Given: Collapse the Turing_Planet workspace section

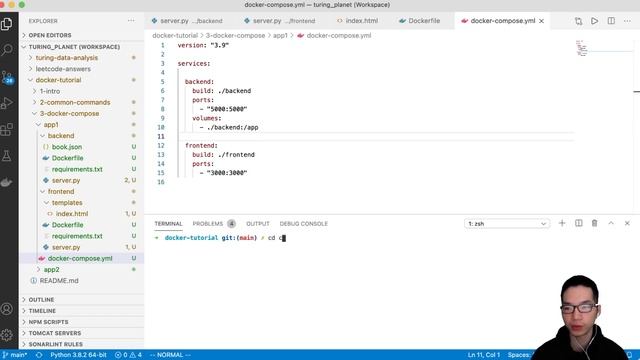Looking at the screenshot, I should coord(82,47).
